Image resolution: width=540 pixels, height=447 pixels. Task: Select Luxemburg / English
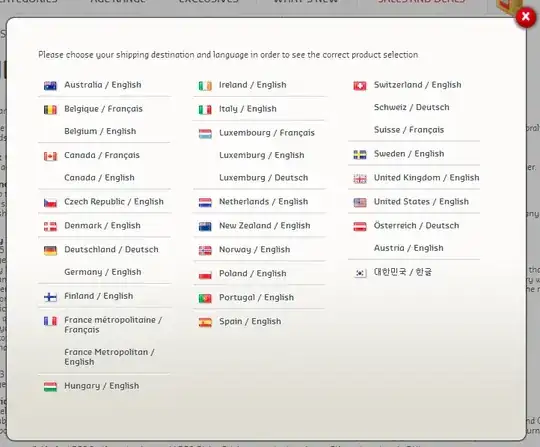(262, 155)
